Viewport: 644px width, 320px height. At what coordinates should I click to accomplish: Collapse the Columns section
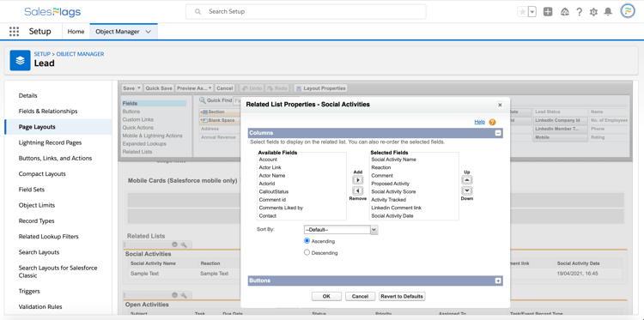(498, 133)
